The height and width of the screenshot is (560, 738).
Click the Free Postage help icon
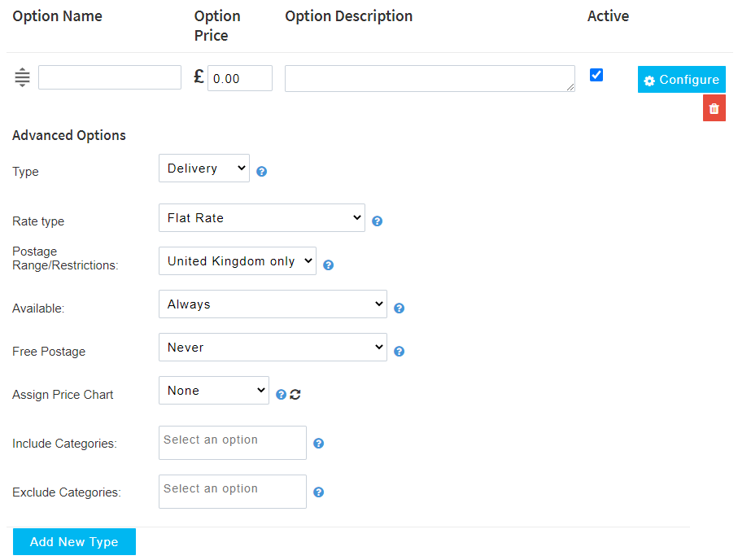pyautogui.click(x=400, y=352)
